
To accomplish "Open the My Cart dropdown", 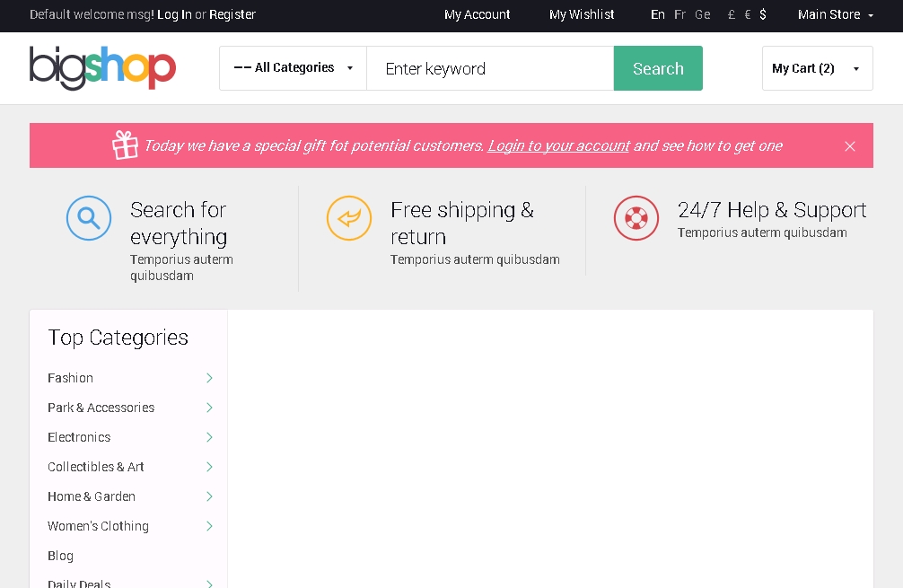I will (x=817, y=68).
